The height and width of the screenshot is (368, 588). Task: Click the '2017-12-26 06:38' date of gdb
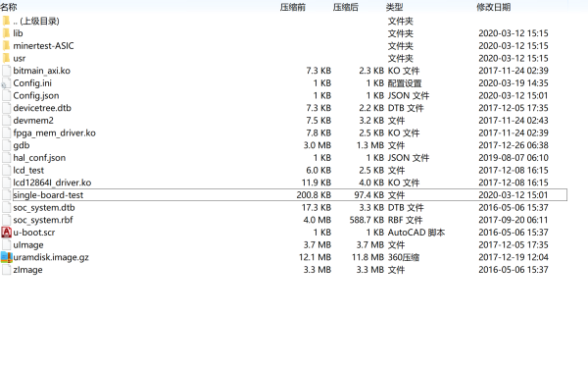coord(513,145)
